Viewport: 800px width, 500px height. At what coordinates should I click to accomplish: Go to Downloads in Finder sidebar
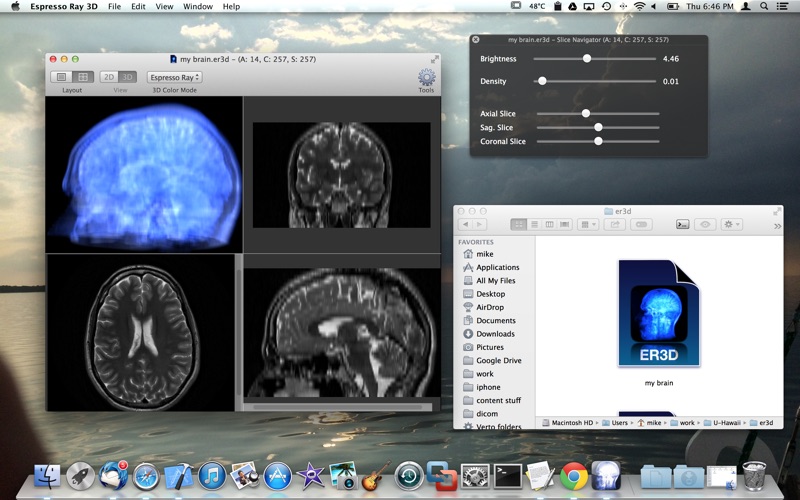tap(495, 334)
